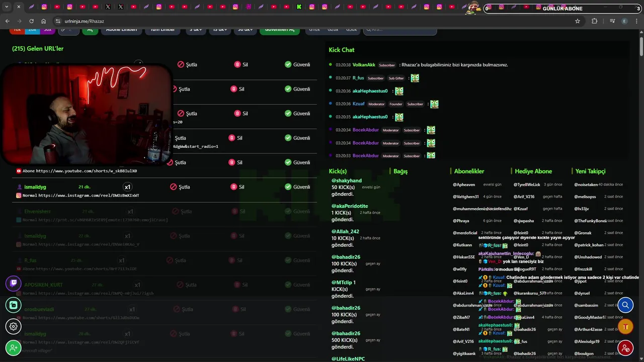Open VolkanAkk's name in Kick Chat
Screen dimensions: 644x362
tap(364, 65)
